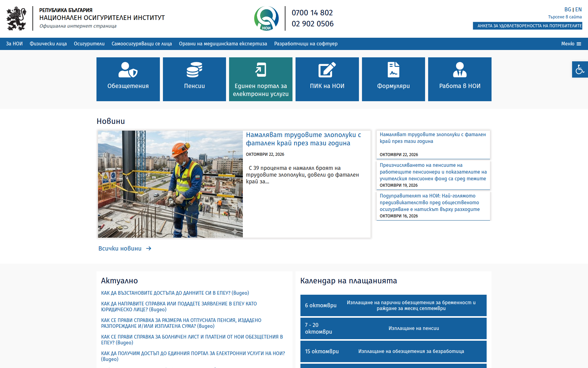588x368 pixels.
Task: Select the 7 - 20 октомври pensions row
Action: (x=393, y=328)
